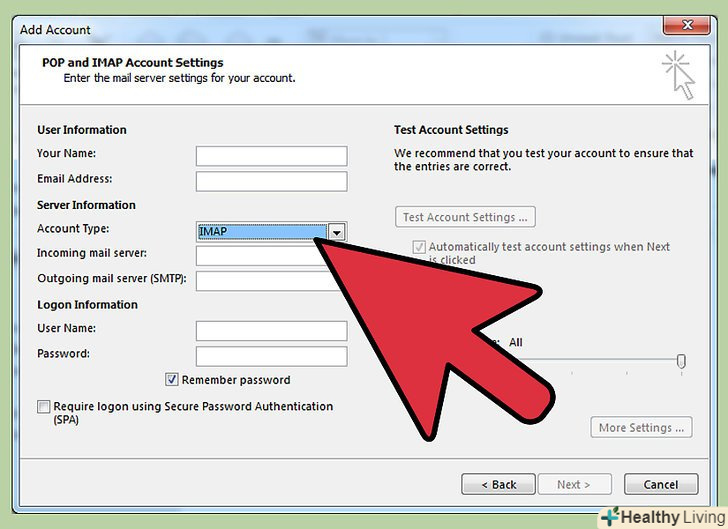Click the Server Information label

coord(86,205)
